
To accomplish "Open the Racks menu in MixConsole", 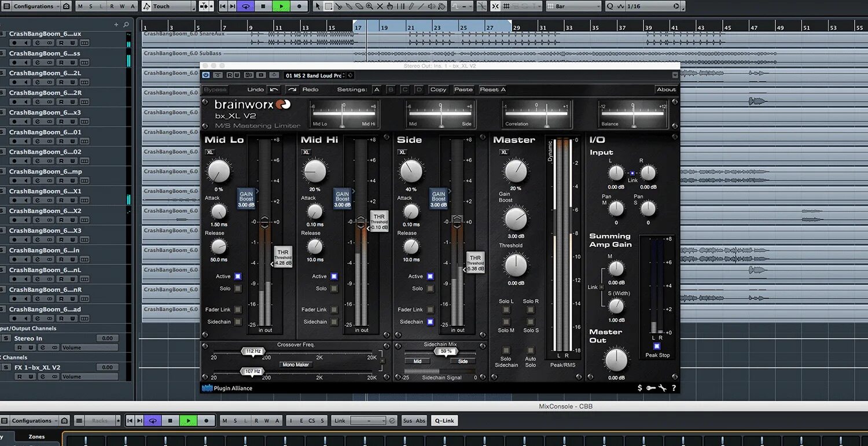I will [x=100, y=421].
